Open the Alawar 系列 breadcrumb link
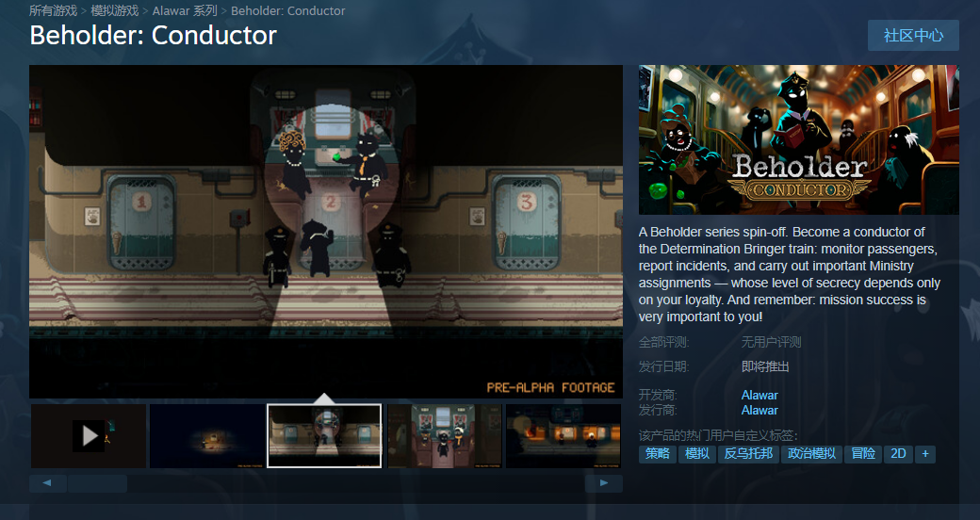Screen dimensions: 980x520 tap(185, 10)
